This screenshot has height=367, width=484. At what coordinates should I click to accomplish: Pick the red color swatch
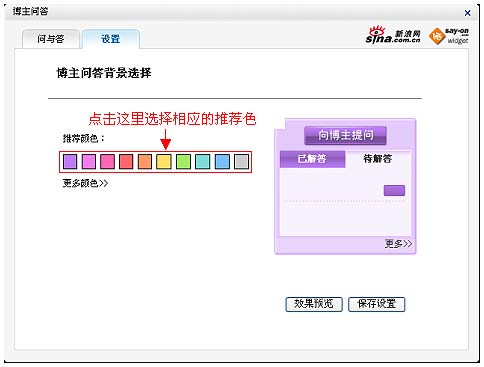click(126, 162)
